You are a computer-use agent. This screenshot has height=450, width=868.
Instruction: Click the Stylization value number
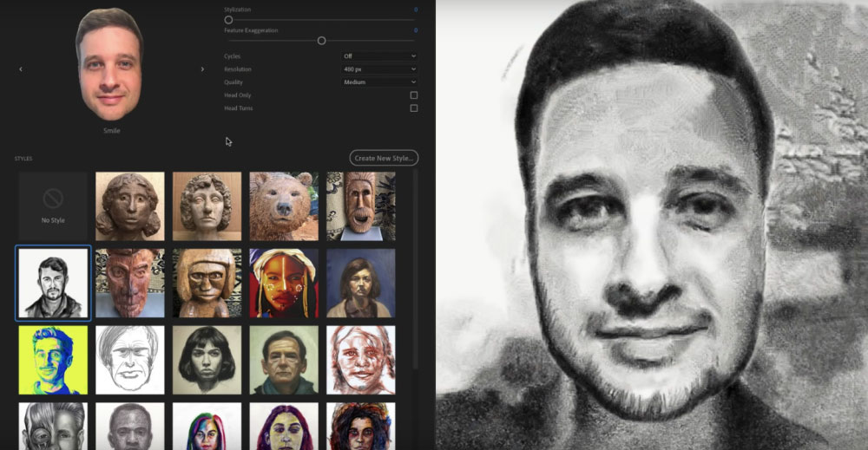(416, 10)
